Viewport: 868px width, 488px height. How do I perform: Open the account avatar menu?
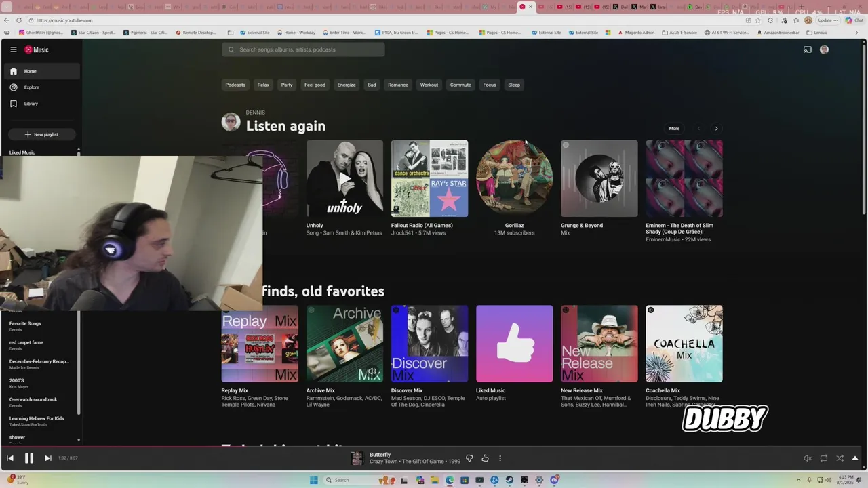[824, 49]
